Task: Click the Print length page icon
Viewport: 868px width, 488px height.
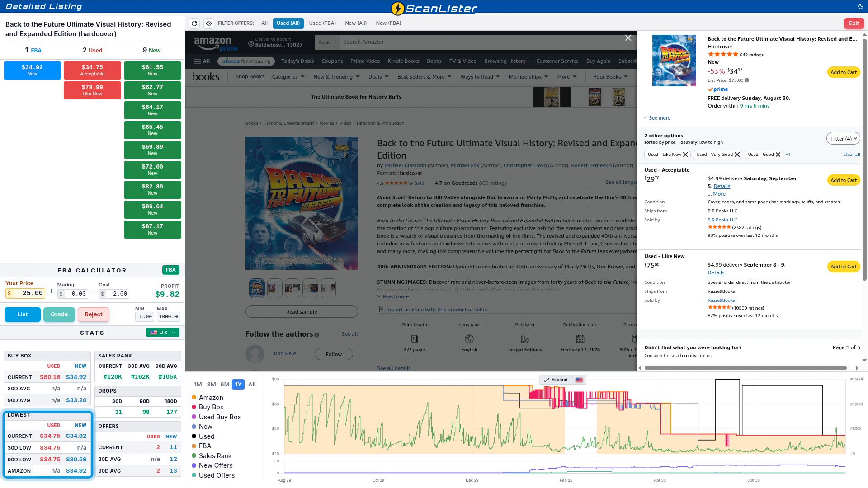Action: point(414,339)
